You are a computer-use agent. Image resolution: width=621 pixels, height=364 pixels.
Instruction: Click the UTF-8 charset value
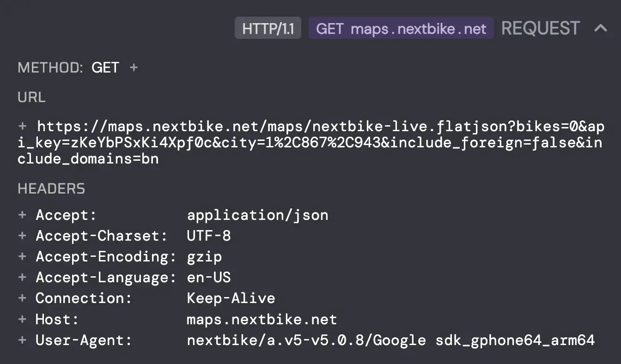(208, 236)
